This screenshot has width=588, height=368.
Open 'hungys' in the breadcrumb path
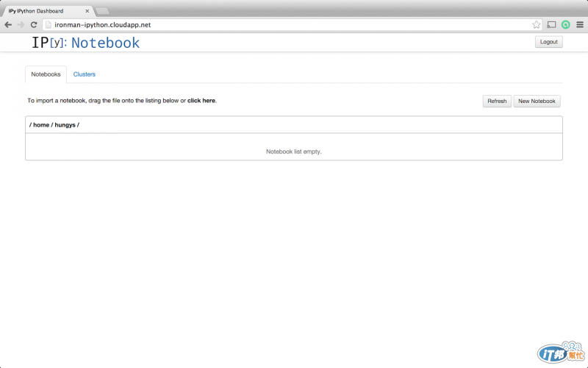click(65, 125)
